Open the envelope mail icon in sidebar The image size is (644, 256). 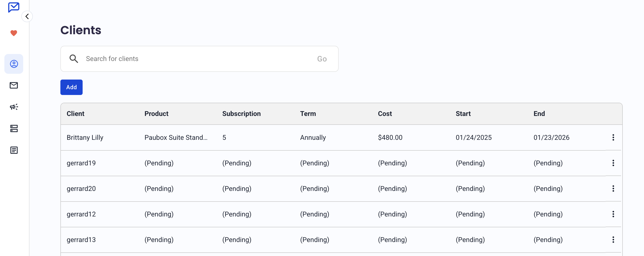click(14, 85)
